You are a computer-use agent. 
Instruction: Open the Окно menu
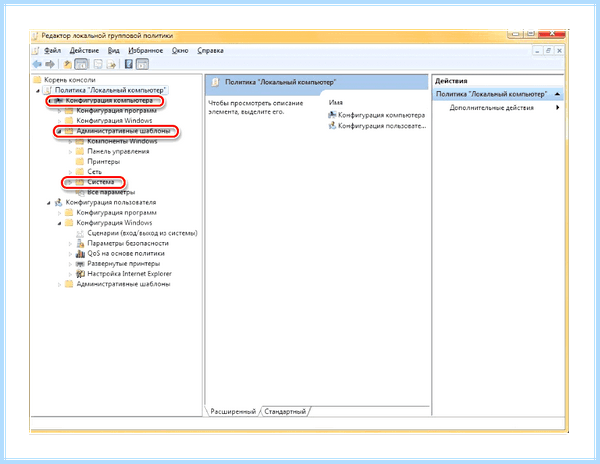(180, 50)
